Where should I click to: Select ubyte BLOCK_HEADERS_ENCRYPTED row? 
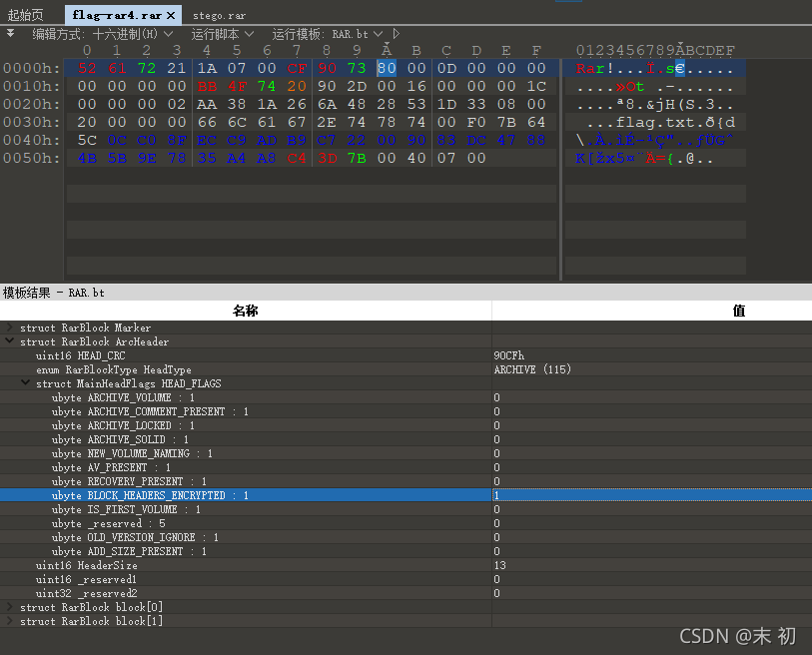click(406, 495)
